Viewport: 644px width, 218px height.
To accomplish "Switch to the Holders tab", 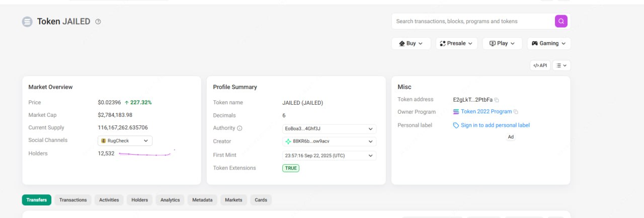I will click(x=140, y=200).
